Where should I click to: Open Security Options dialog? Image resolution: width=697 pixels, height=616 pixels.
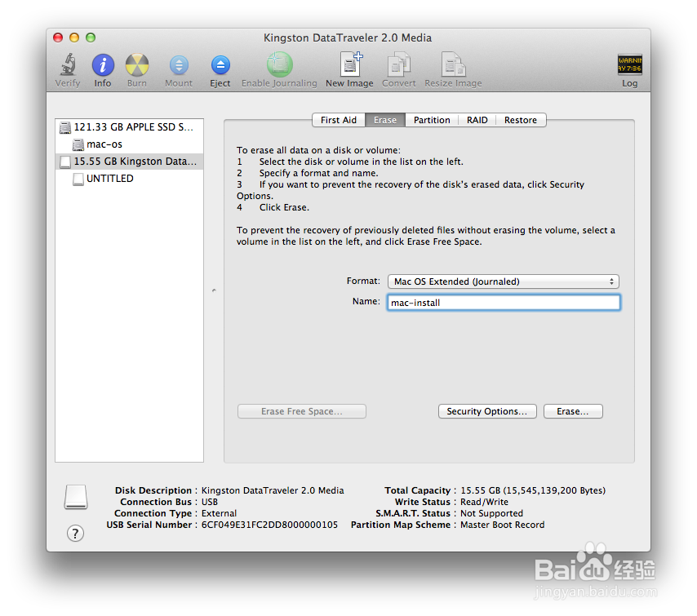(x=487, y=411)
